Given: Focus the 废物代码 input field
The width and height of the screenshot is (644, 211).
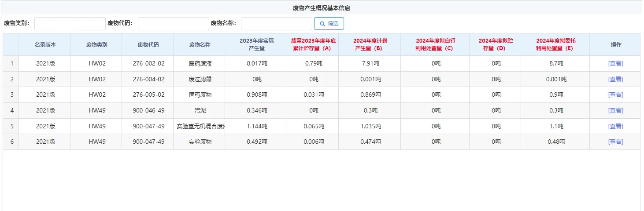Looking at the screenshot, I should point(173,24).
